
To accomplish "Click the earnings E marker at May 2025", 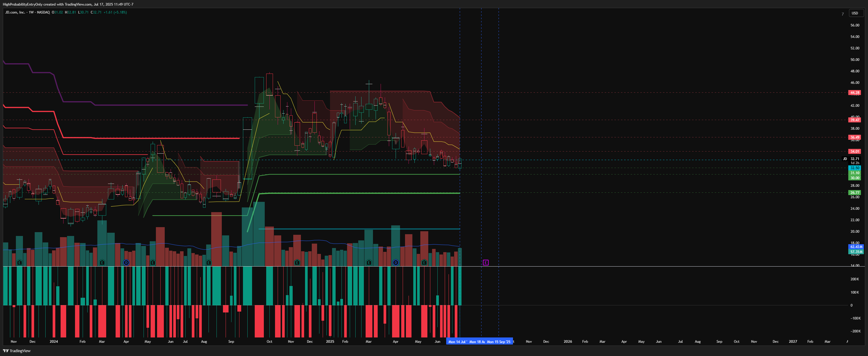I will [x=424, y=262].
